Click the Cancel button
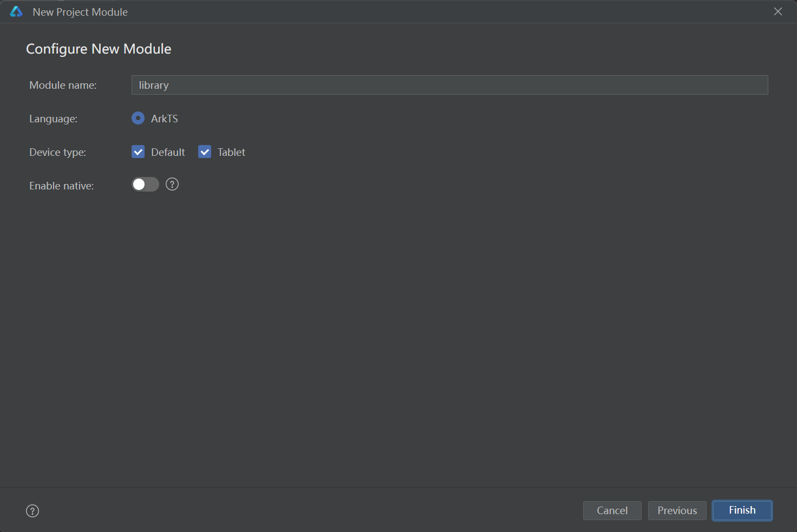 [x=612, y=510]
